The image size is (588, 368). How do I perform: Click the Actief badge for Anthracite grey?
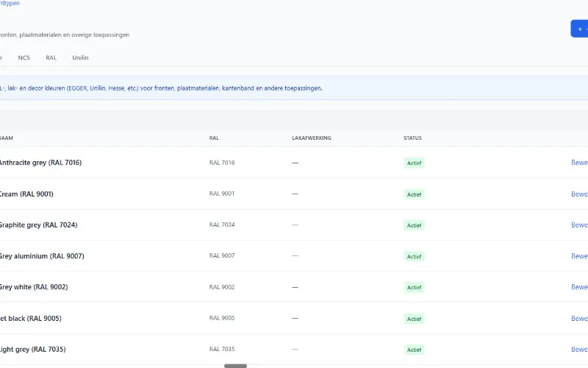click(414, 163)
